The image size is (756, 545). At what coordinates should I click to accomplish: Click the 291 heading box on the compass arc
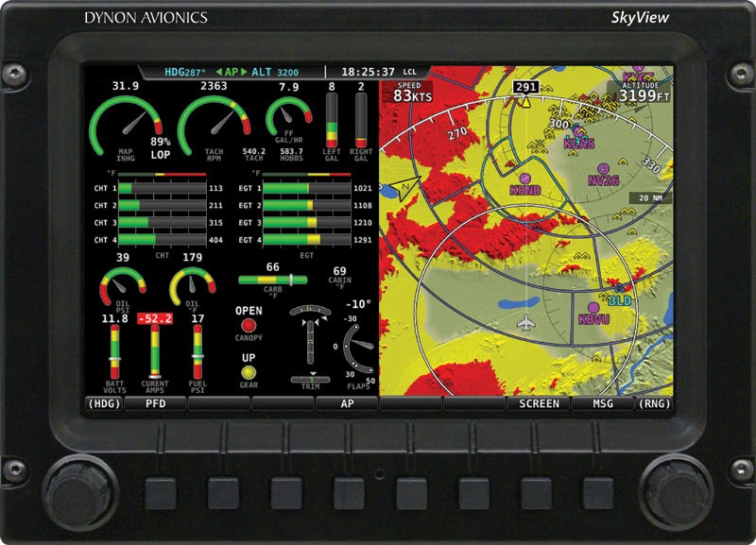[525, 87]
